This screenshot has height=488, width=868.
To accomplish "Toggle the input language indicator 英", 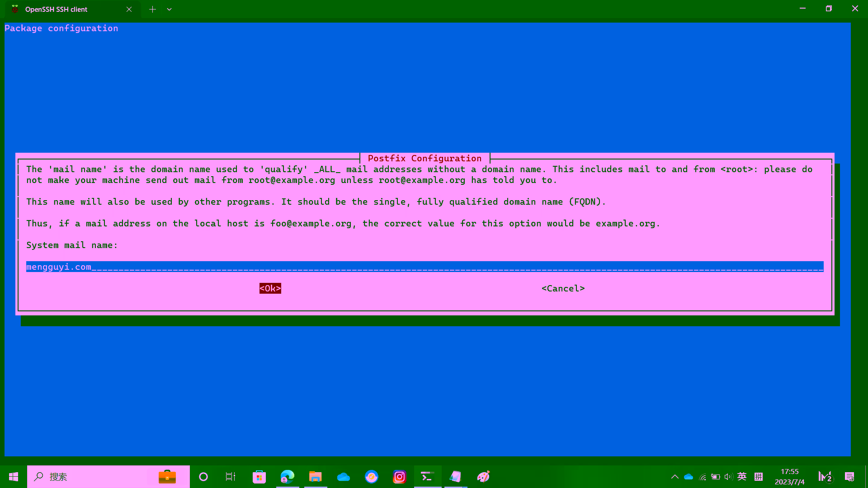I will point(742,477).
